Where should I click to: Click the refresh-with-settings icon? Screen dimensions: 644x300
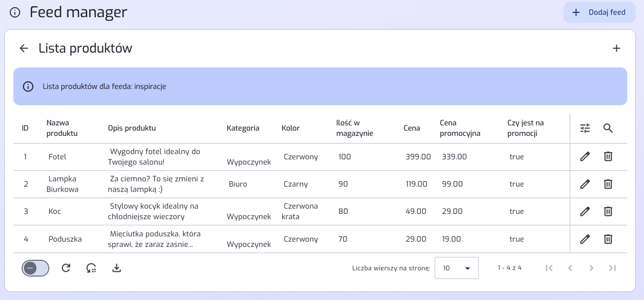(91, 268)
